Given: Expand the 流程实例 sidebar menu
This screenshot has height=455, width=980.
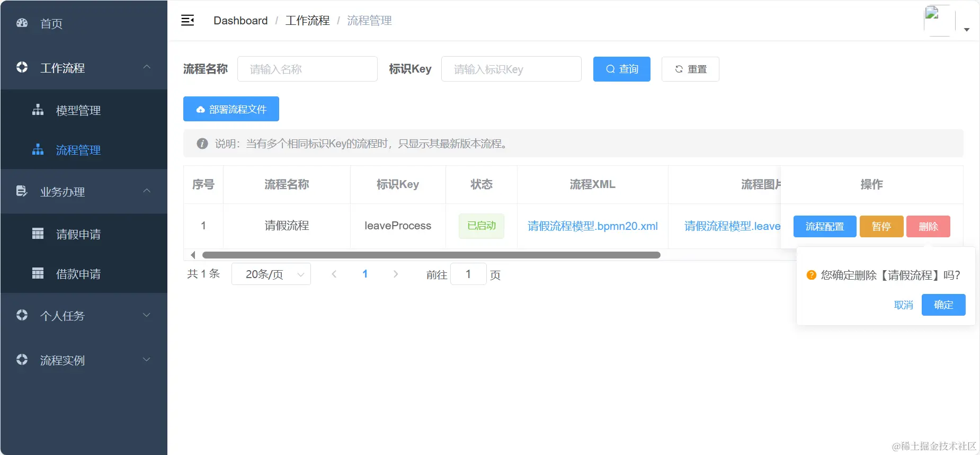Looking at the screenshot, I should (x=147, y=360).
